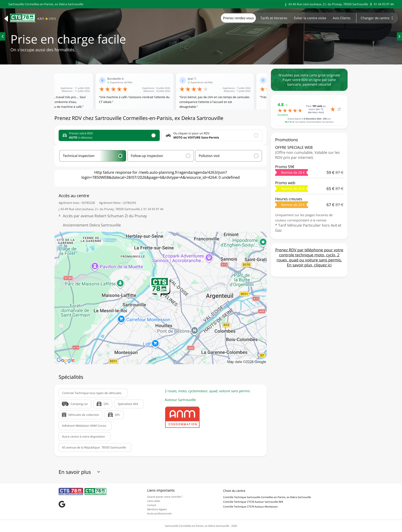Select MOTO ou VOITURE Sans-Permis option
This screenshot has height=532, width=402.
tap(212, 135)
